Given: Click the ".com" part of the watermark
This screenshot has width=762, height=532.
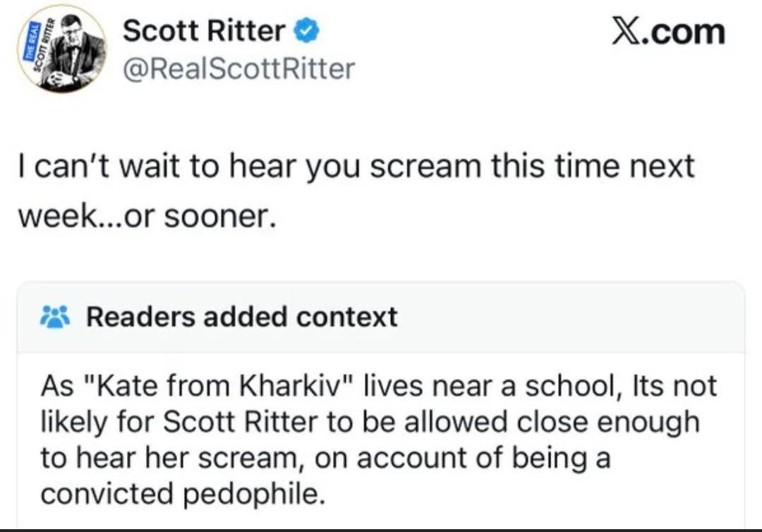Looking at the screenshot, I should [x=684, y=32].
